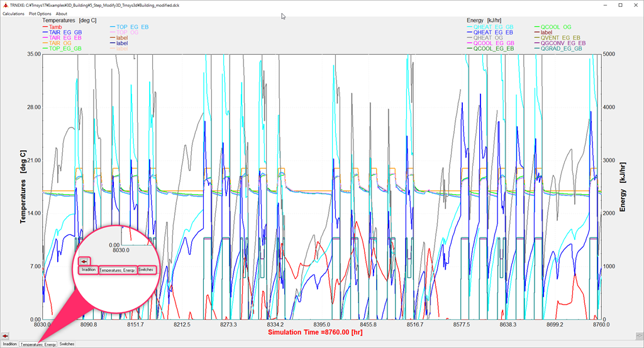Click the brown 'label' entry in Energy legend

[543, 33]
